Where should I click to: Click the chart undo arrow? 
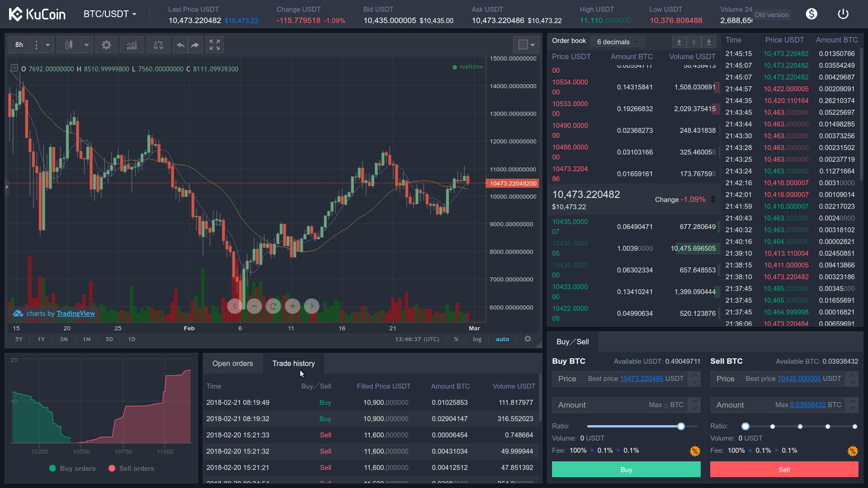click(180, 45)
